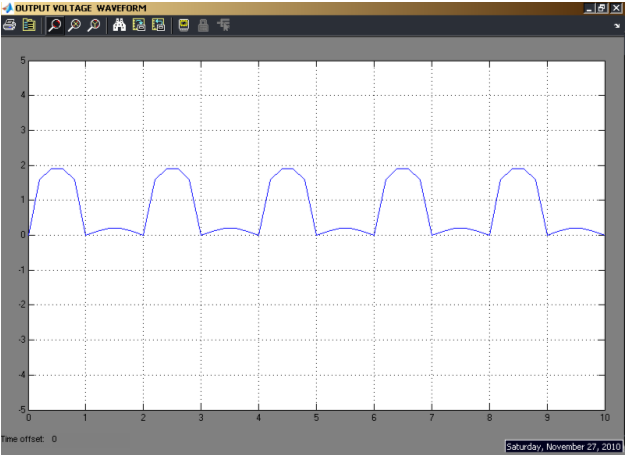Toggle the Floating scope icon
Viewport: 625px width, 455px height.
184,25
